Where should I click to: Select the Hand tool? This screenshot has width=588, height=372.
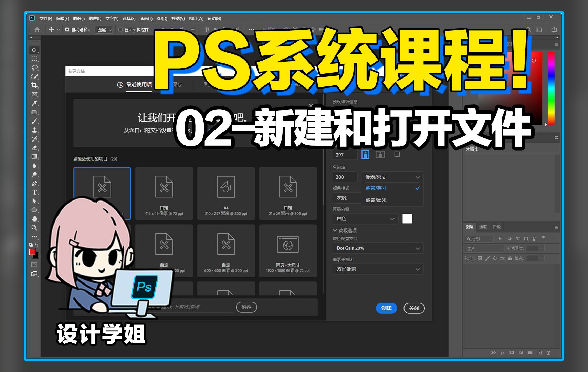click(34, 219)
